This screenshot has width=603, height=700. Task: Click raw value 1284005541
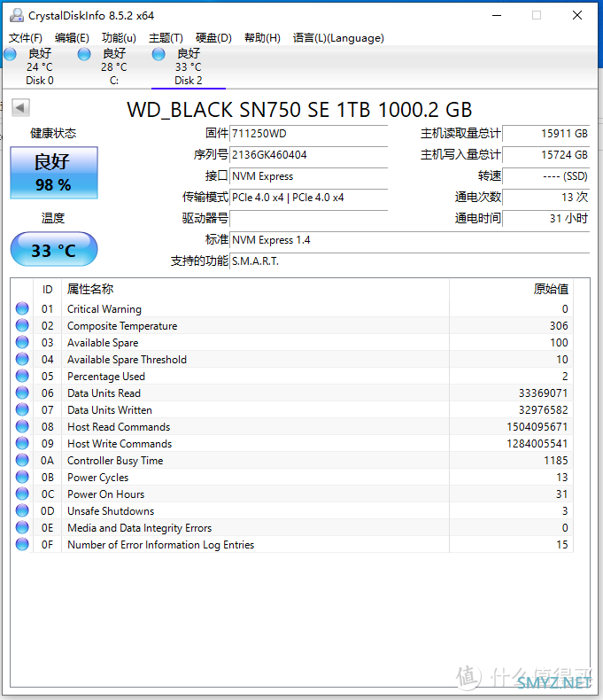[x=537, y=444]
